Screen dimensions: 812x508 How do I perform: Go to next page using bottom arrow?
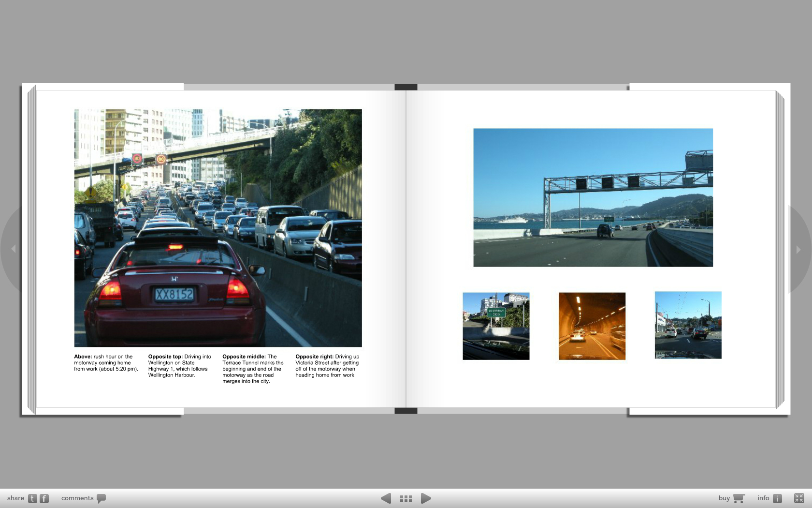(x=426, y=498)
